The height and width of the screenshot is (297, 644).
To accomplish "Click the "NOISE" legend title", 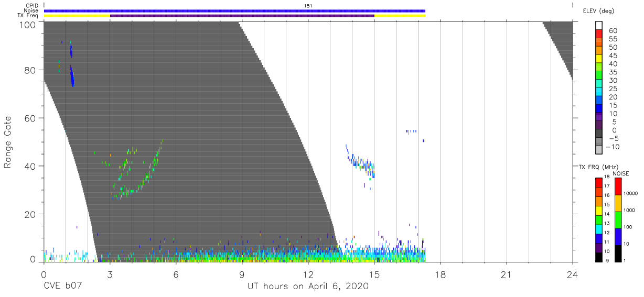I will tap(621, 173).
